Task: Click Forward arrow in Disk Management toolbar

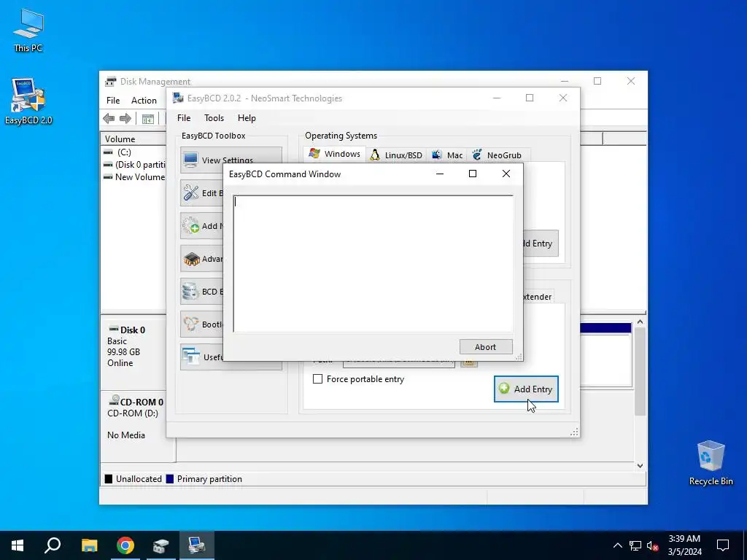Action: (125, 118)
